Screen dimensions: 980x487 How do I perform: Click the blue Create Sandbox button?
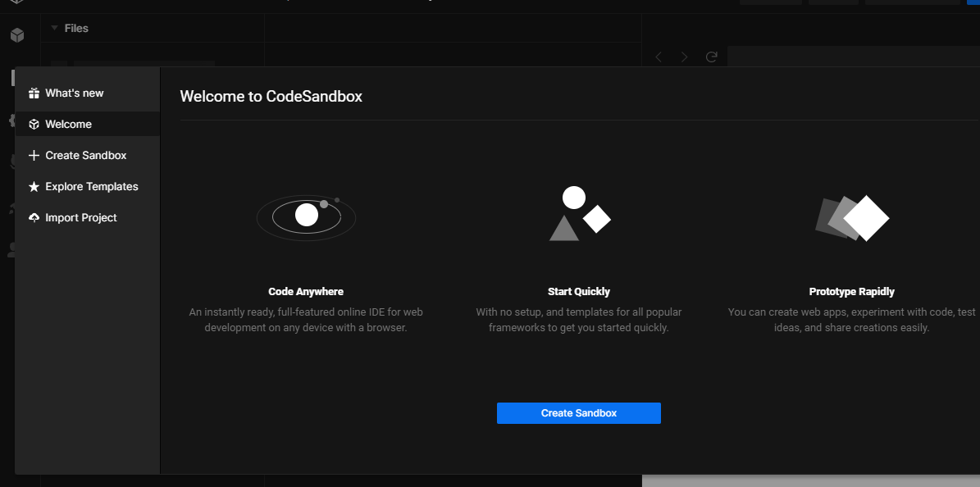579,413
